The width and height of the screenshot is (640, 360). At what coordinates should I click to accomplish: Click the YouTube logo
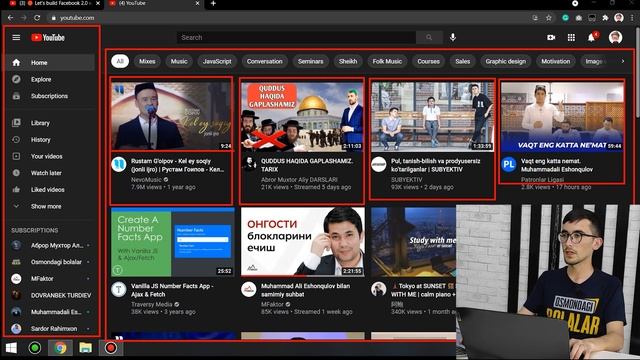click(48, 38)
